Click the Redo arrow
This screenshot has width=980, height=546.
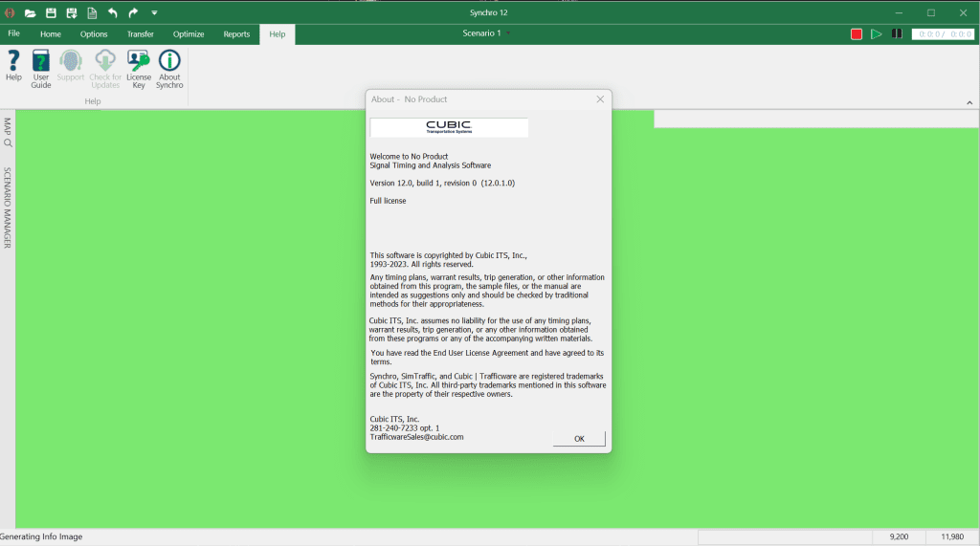point(133,12)
